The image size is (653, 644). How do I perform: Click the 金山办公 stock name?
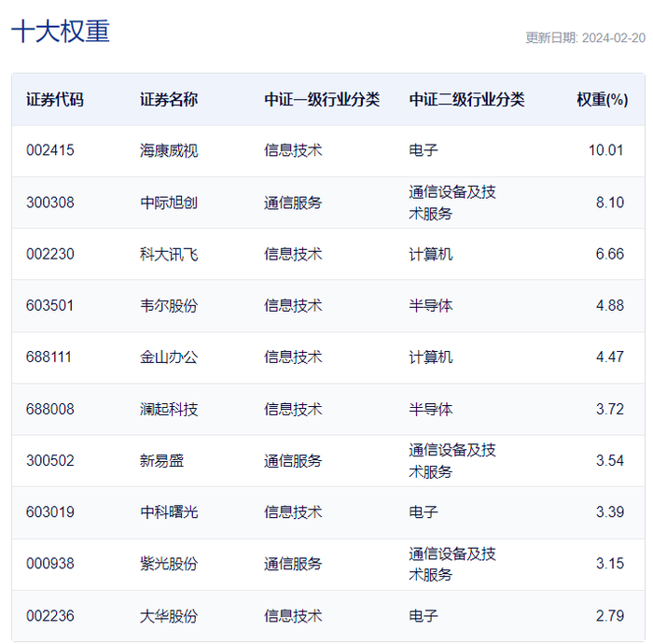pyautogui.click(x=169, y=357)
